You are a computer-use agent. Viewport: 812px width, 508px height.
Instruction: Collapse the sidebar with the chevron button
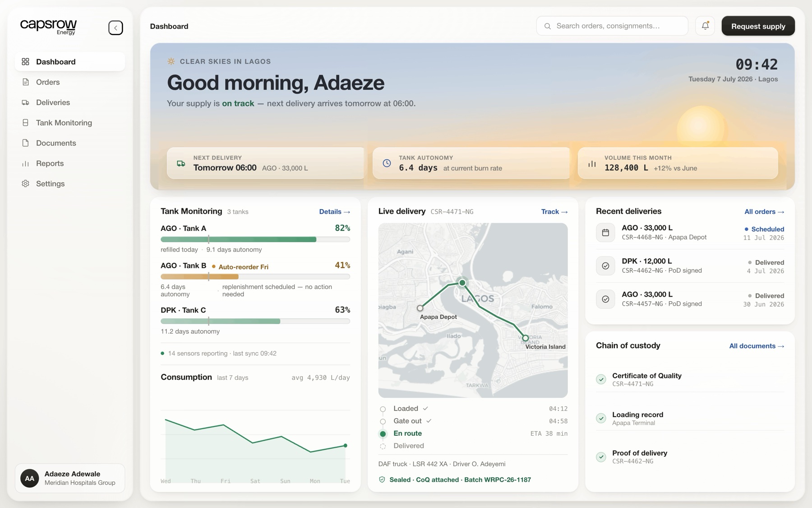[x=115, y=28]
